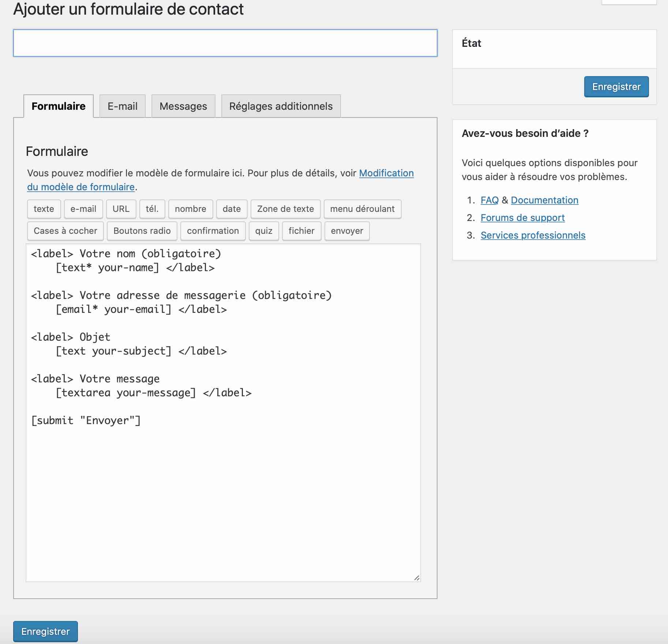Insert a URL field tag

[x=121, y=209]
